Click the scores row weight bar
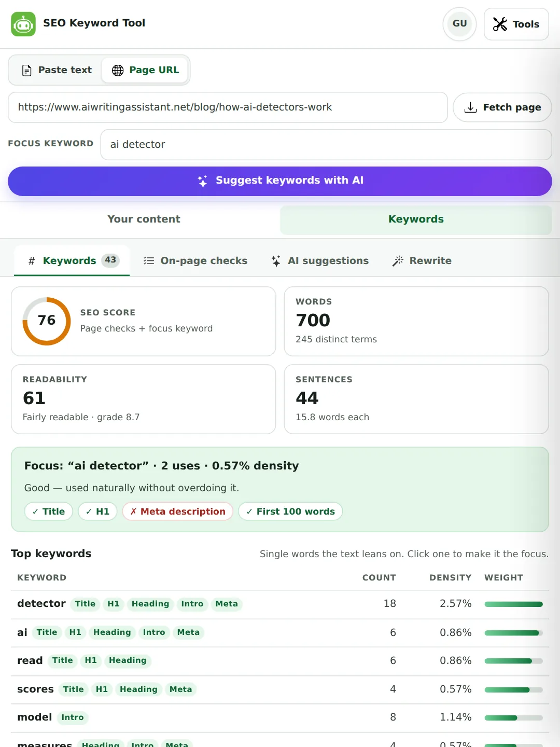 pos(514,689)
